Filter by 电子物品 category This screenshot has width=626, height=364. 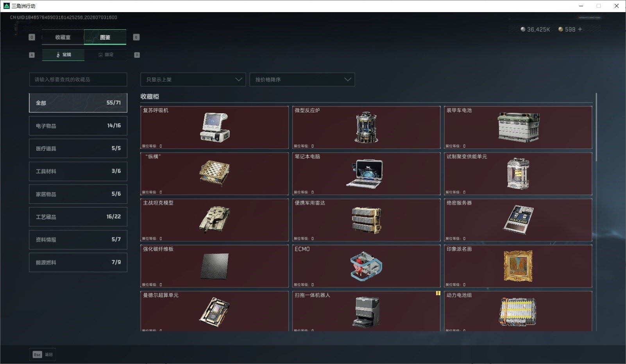[78, 126]
